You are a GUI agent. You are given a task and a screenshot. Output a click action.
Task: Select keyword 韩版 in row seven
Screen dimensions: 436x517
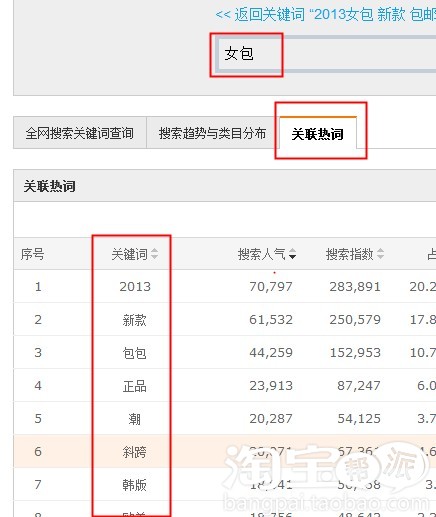(134, 485)
